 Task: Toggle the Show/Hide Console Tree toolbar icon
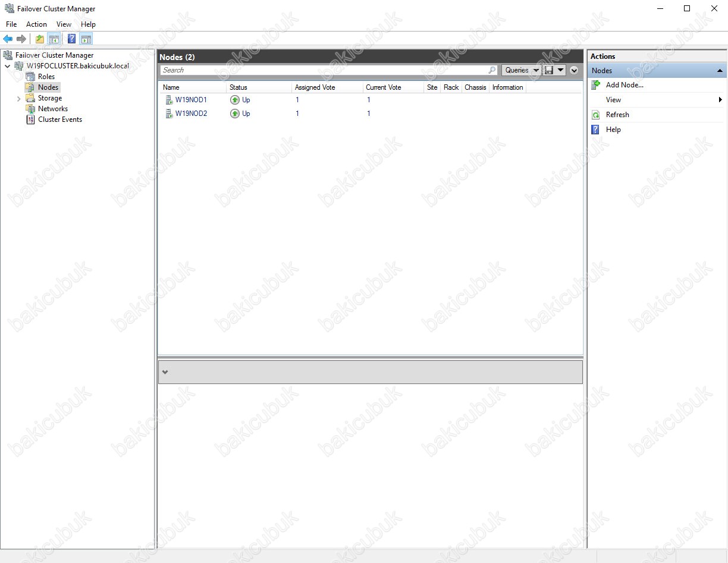click(54, 39)
